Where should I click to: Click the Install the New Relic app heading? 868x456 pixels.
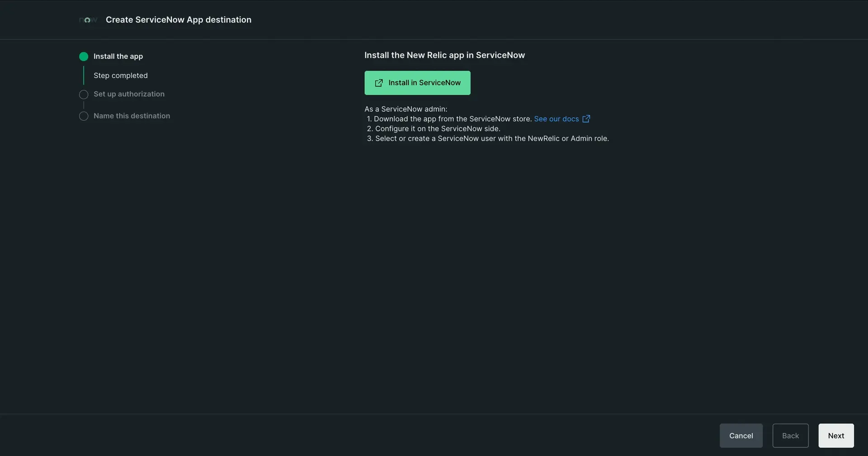(x=444, y=55)
